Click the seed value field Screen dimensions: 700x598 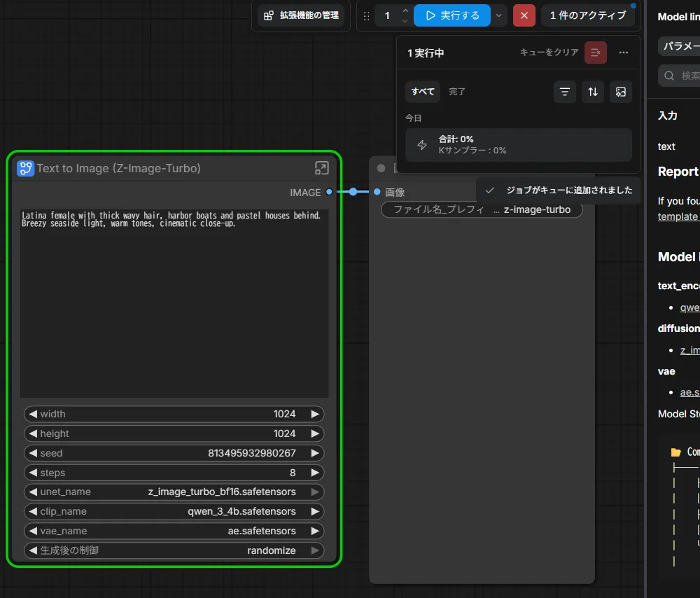pos(174,453)
